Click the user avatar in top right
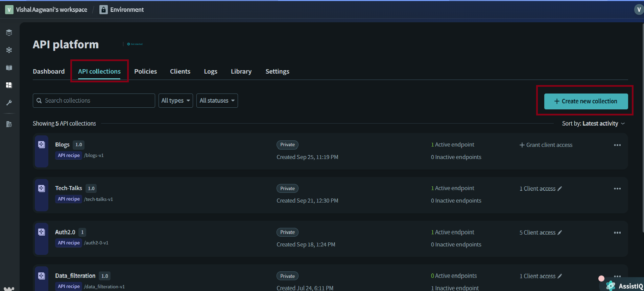644x291 pixels. coord(639,9)
